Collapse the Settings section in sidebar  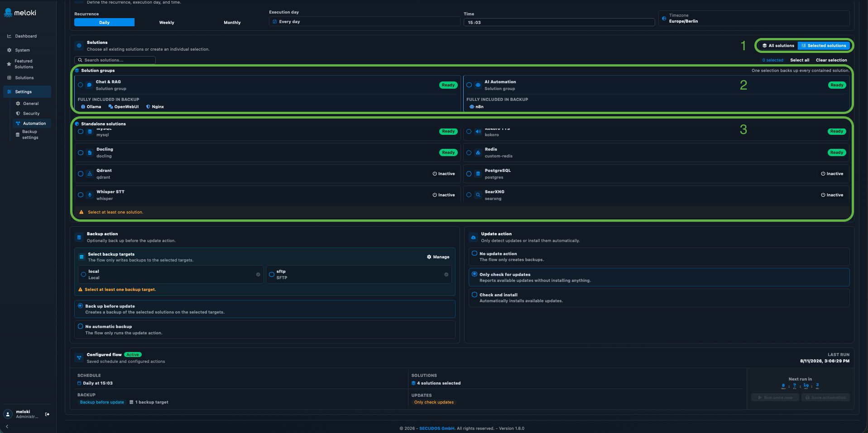[27, 92]
